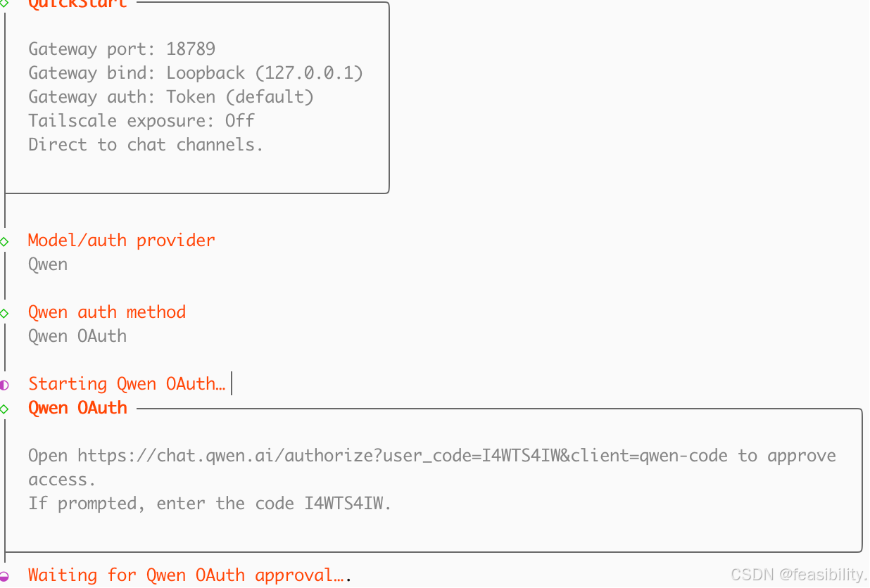Click the green diamond beside Qwen auth method
The width and height of the screenshot is (870, 588).
(4, 313)
